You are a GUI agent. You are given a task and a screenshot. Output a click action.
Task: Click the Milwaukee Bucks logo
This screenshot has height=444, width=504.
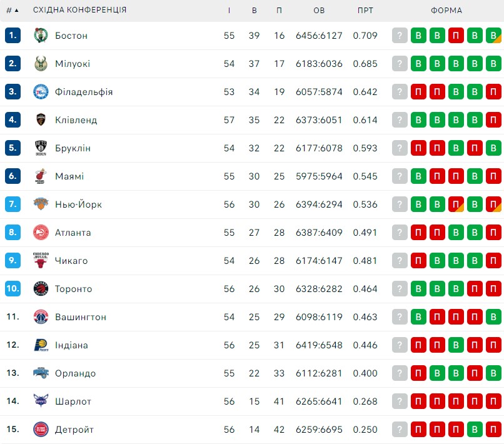point(41,64)
